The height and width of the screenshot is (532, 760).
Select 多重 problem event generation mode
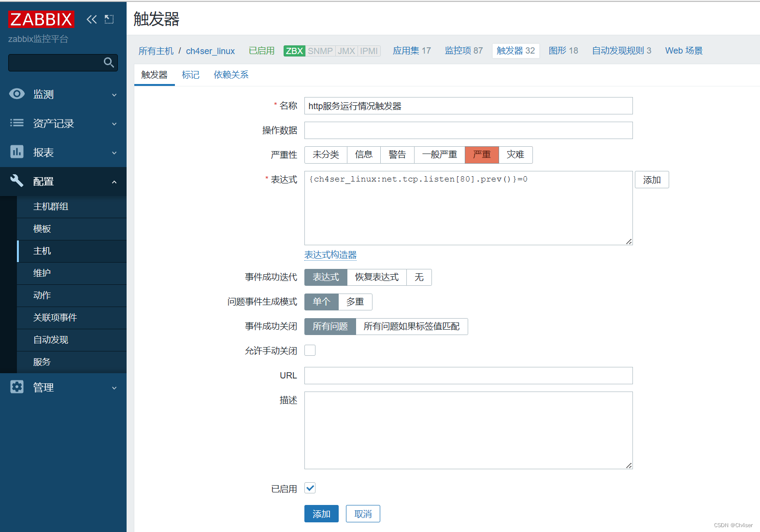coord(355,302)
